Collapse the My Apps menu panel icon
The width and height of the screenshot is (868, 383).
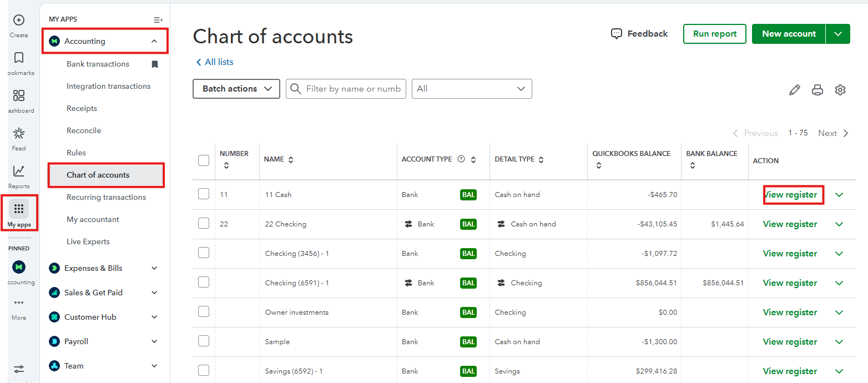pos(158,19)
